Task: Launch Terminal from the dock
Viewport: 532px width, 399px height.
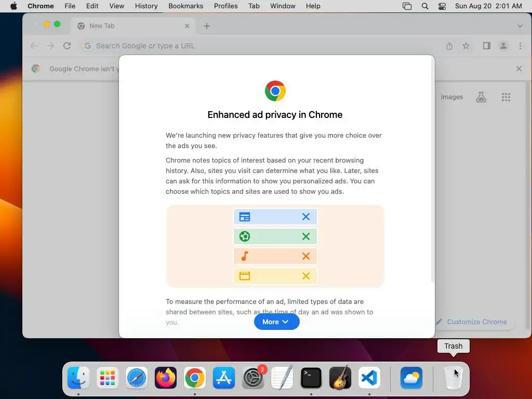Action: click(x=311, y=377)
